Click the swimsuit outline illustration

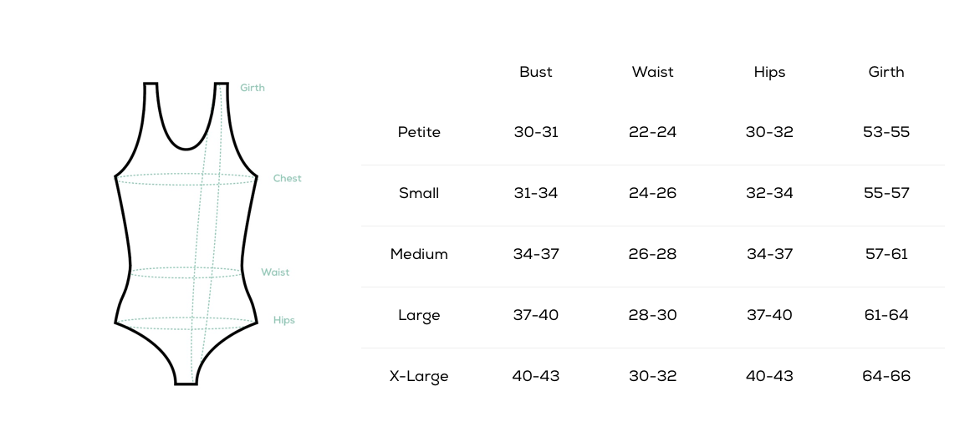pyautogui.click(x=186, y=233)
